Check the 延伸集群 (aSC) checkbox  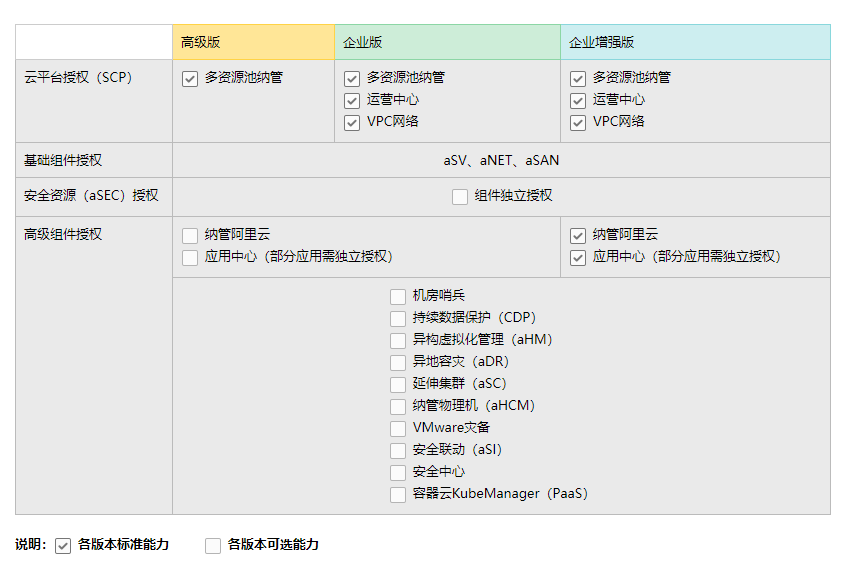point(398,385)
